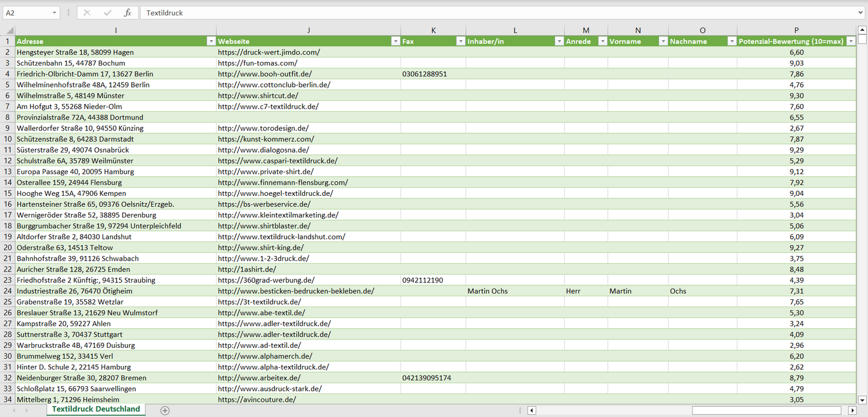Image resolution: width=868 pixels, height=417 pixels.
Task: Open the Potenzial-Bewertung filter dropdown
Action: (851, 41)
